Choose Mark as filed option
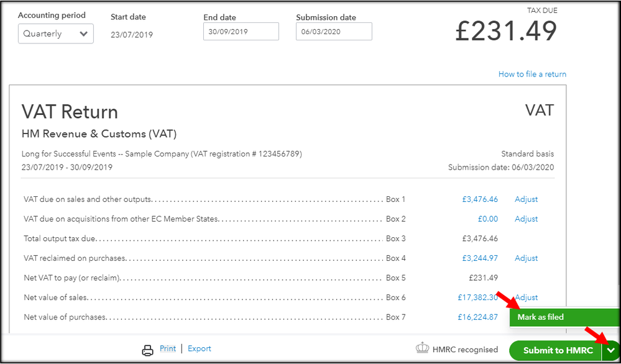Viewport: 621px width, 364px height. pyautogui.click(x=565, y=317)
